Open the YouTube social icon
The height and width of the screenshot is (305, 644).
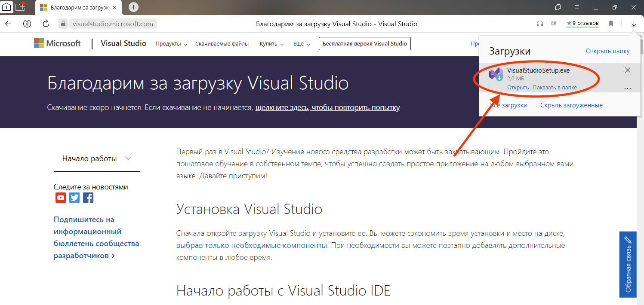tap(61, 198)
